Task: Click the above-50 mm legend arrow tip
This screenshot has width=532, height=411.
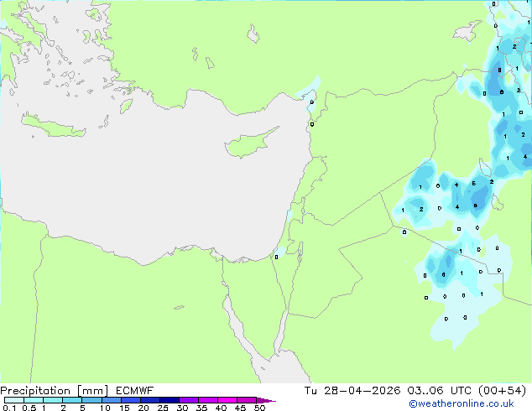Action: pyautogui.click(x=266, y=400)
